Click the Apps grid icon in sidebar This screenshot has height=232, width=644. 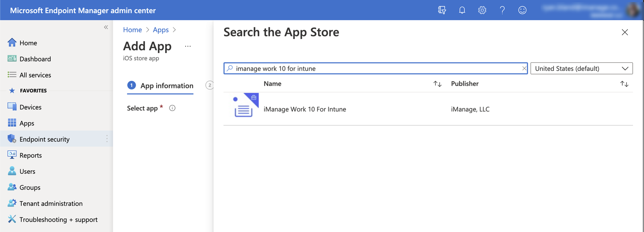point(12,123)
